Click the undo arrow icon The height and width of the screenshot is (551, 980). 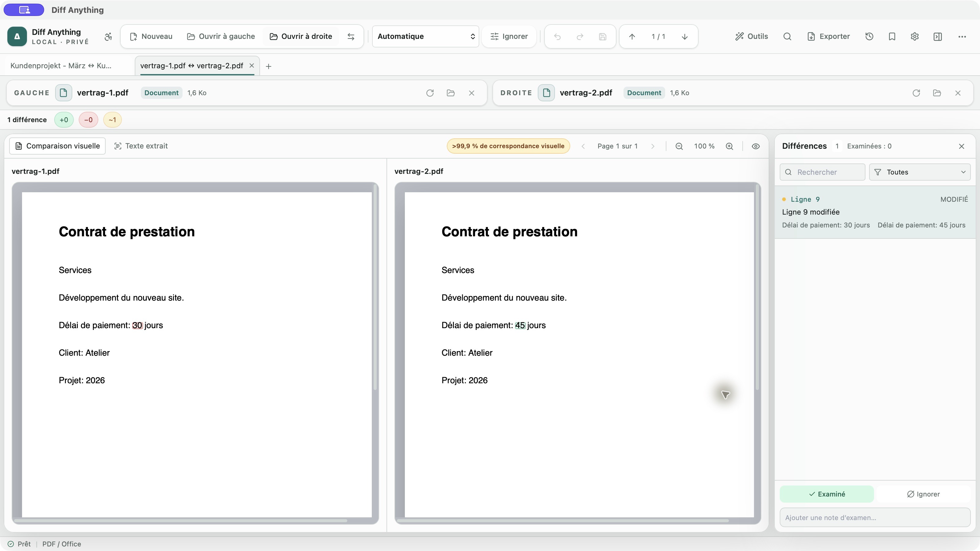[x=557, y=36]
